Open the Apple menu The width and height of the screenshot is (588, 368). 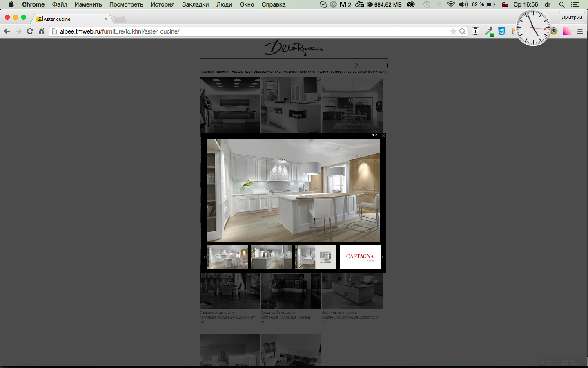click(11, 4)
